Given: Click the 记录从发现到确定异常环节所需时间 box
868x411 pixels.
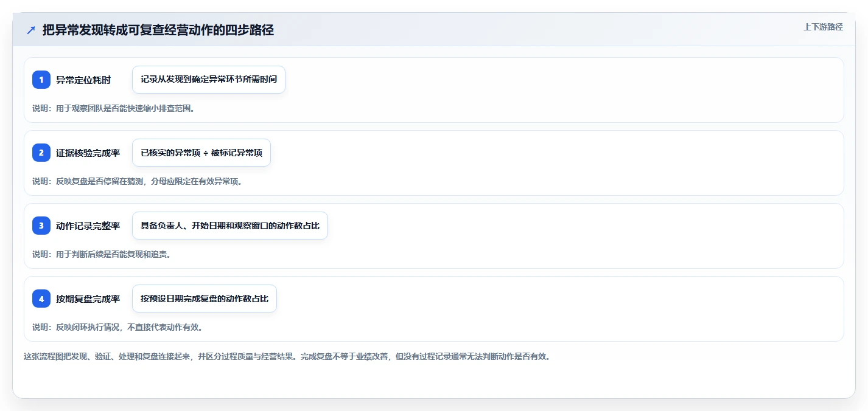Looking at the screenshot, I should pos(209,80).
